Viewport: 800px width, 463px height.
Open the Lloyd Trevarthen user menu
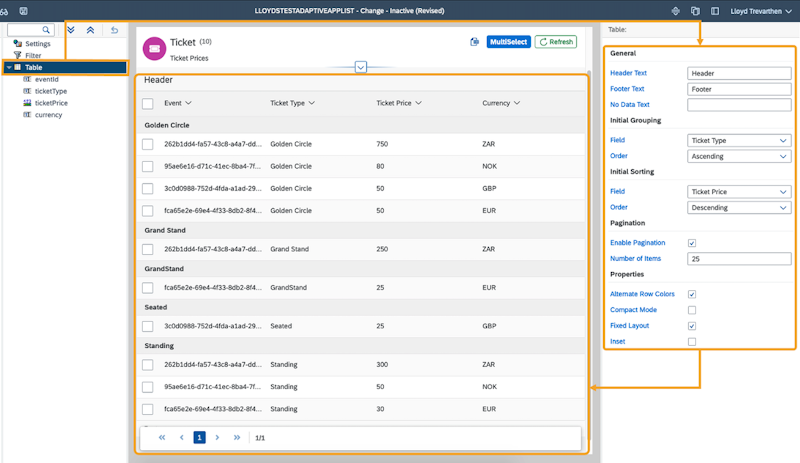point(761,11)
